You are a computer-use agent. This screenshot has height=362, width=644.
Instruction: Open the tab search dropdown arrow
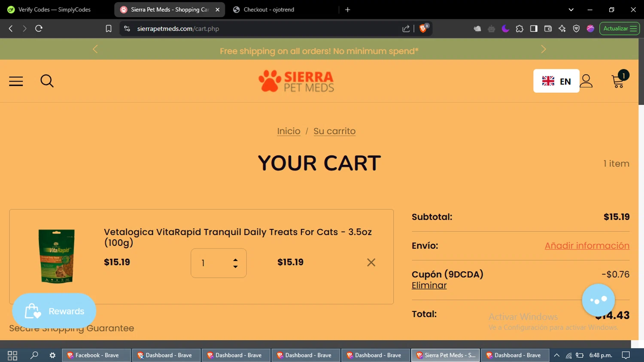click(571, 9)
